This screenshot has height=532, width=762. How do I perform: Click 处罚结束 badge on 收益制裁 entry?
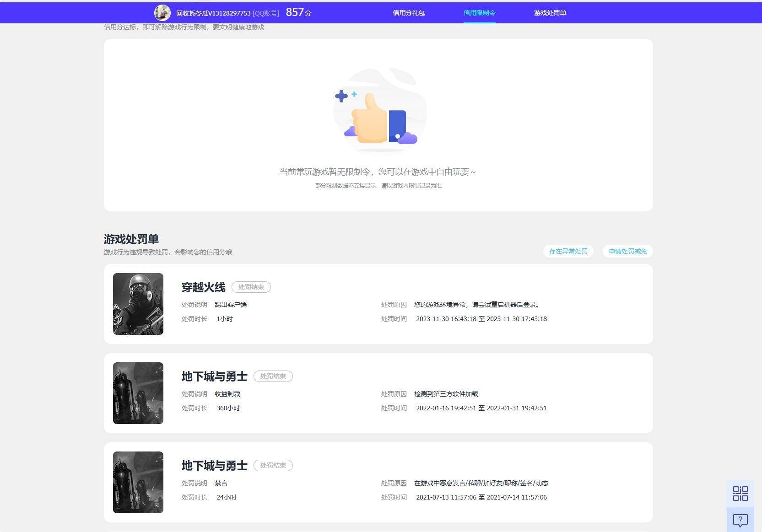(273, 376)
